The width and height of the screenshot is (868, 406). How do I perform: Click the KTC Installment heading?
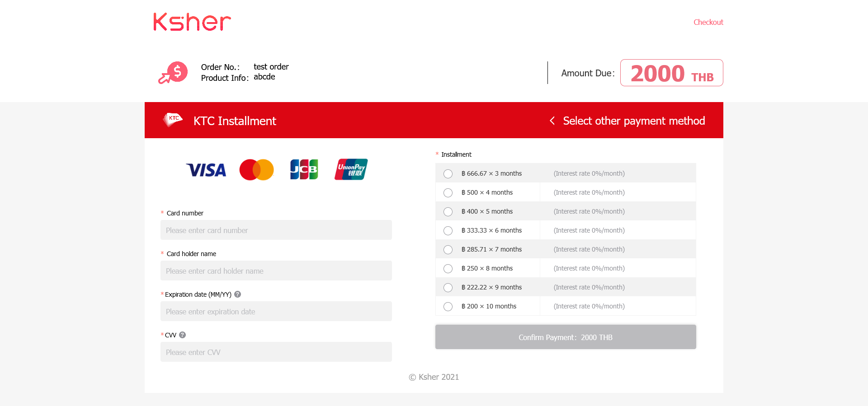[235, 121]
